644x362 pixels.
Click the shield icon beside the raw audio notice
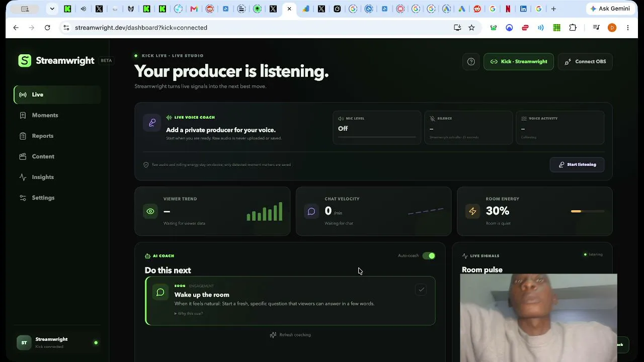tap(146, 165)
